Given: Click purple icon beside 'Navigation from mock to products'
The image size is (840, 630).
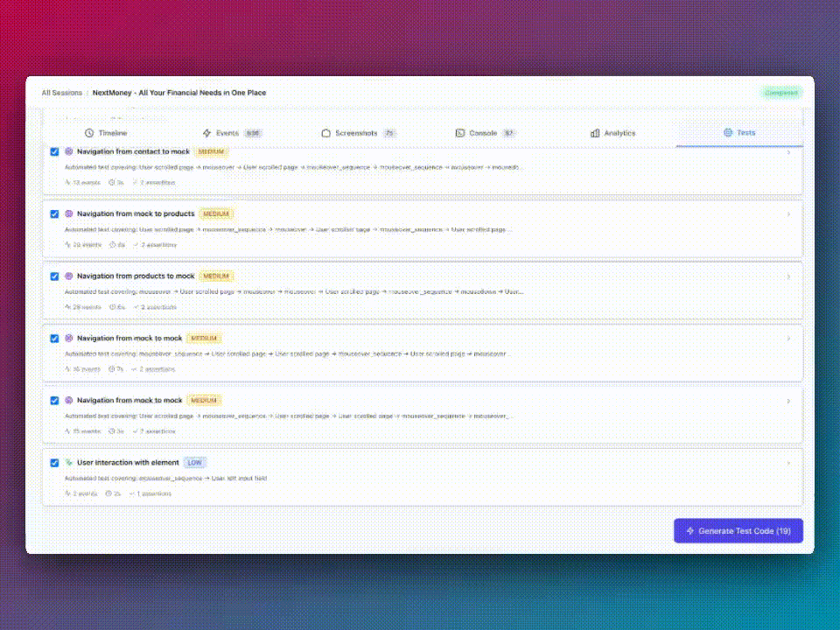Looking at the screenshot, I should click(x=69, y=213).
